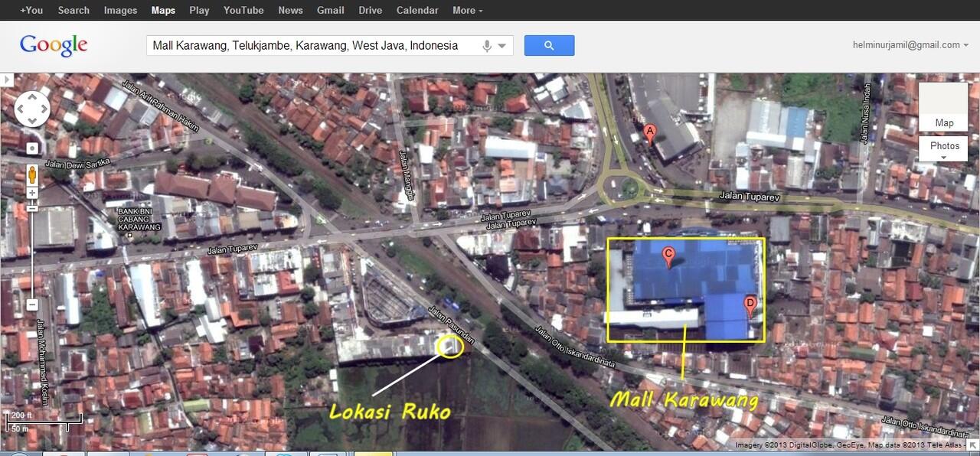Click the Jalan Pasundan street label
Image resolution: width=980 pixels, height=456 pixels.
(452, 325)
